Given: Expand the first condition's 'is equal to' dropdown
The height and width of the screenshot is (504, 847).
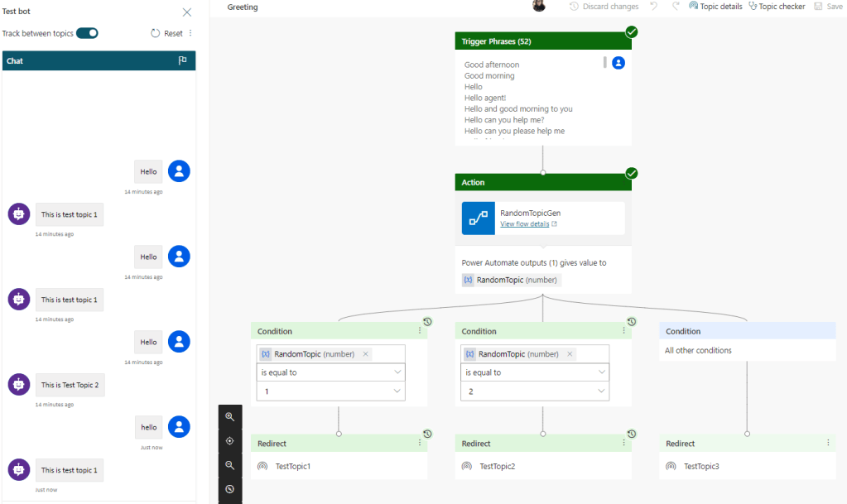Looking at the screenshot, I should (331, 372).
